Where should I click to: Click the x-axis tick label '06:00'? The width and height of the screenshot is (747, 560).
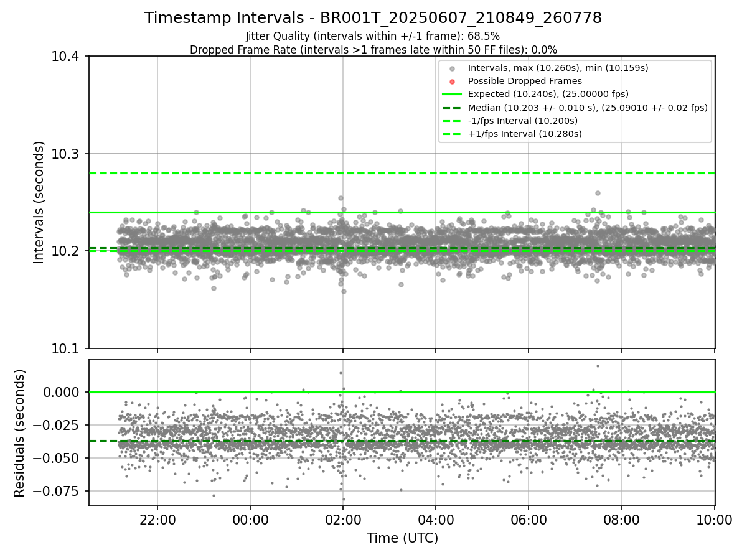(x=529, y=520)
